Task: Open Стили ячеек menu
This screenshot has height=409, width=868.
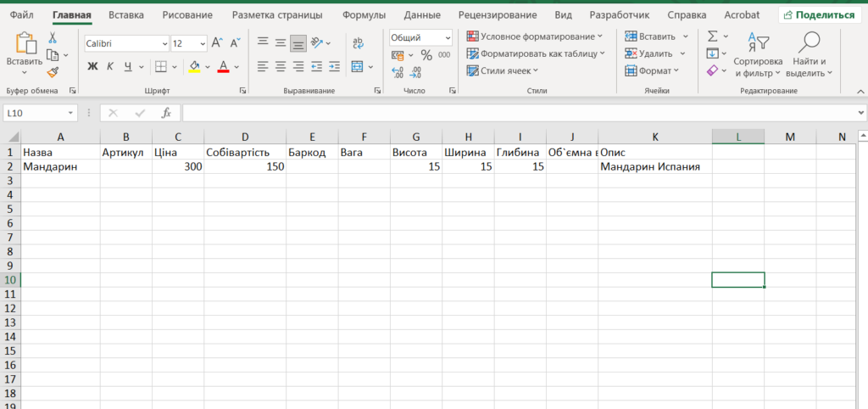Action: 503,70
